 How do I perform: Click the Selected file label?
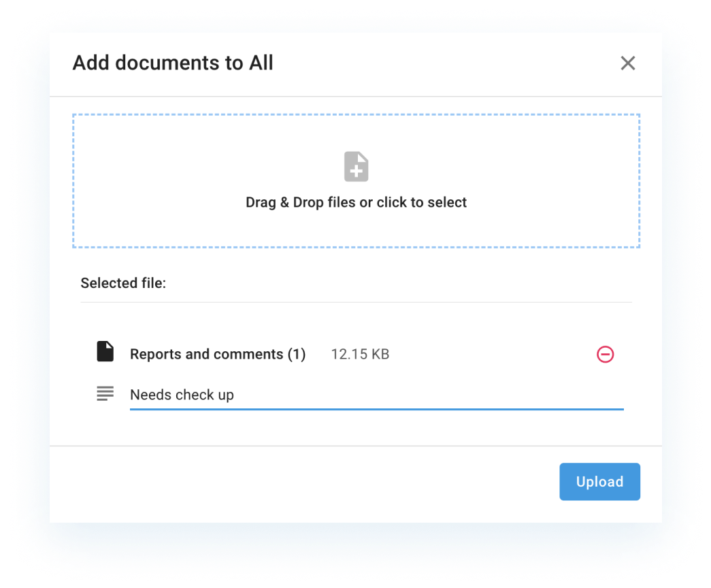tap(123, 282)
